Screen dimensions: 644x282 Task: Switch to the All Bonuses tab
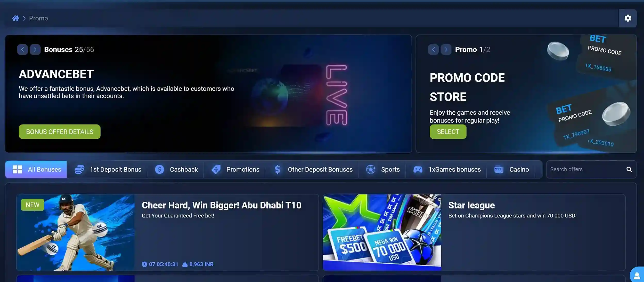36,169
